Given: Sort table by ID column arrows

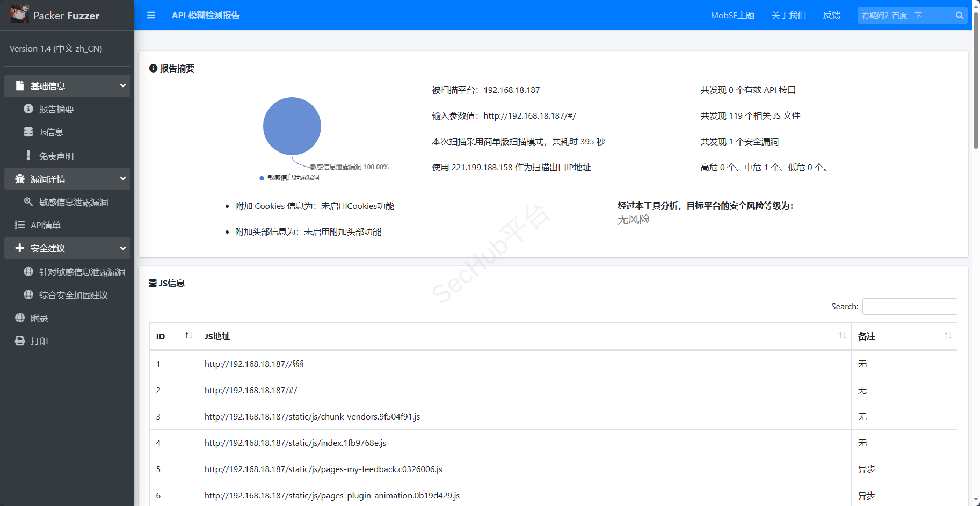Looking at the screenshot, I should 188,336.
